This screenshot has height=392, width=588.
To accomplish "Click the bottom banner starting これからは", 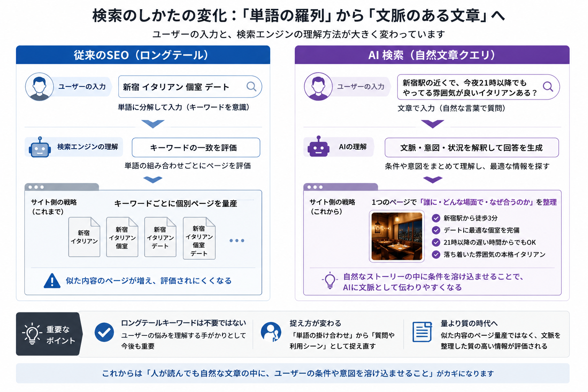I will tap(293, 373).
